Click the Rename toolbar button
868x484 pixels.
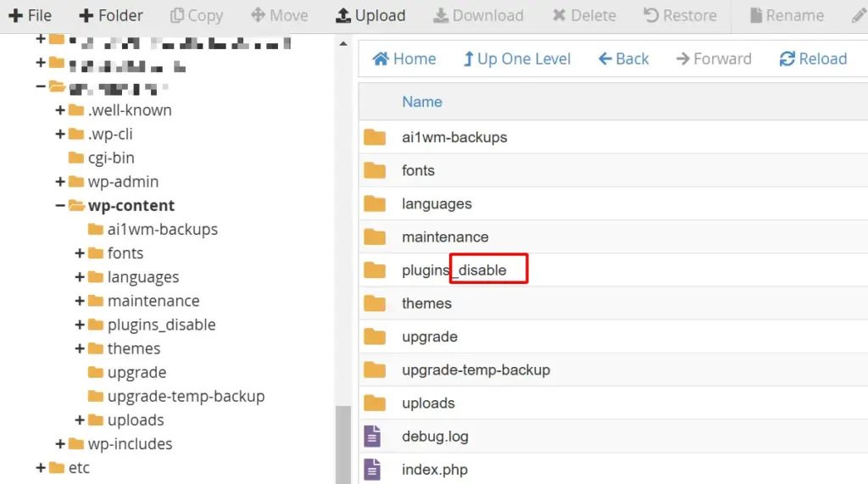pyautogui.click(x=787, y=15)
